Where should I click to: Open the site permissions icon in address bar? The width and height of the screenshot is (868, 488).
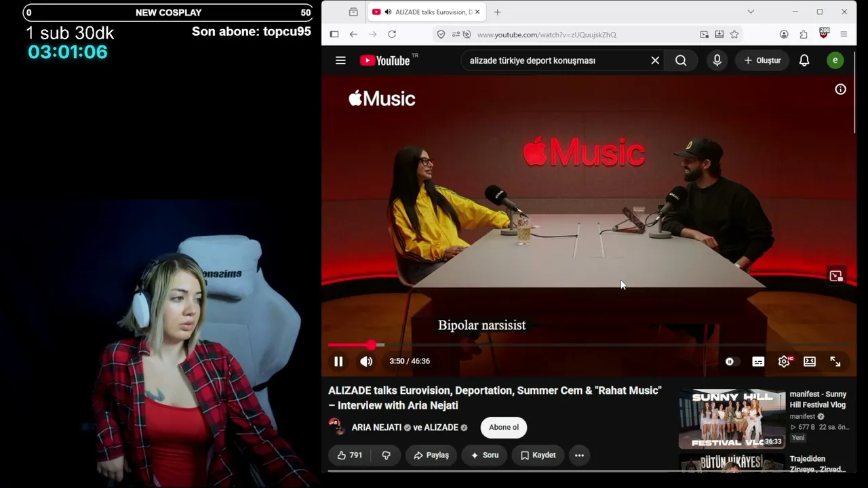455,35
